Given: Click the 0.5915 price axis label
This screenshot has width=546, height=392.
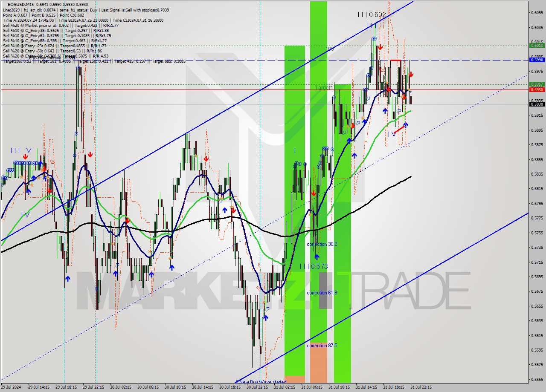Looking at the screenshot, I should click(x=537, y=115).
